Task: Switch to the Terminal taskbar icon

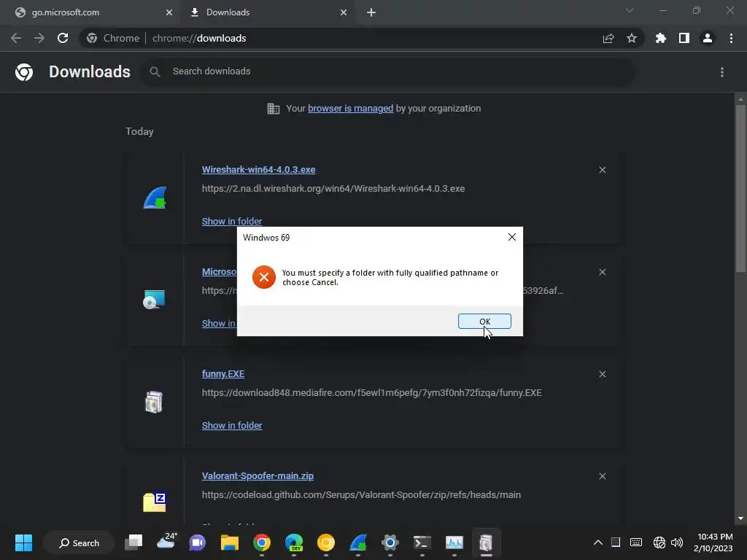Action: [422, 542]
